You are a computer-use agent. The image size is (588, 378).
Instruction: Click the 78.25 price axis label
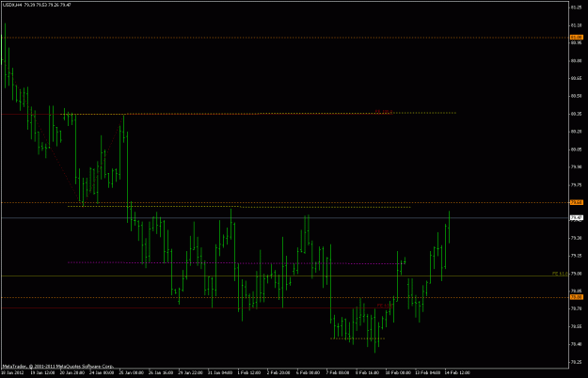tap(577, 362)
